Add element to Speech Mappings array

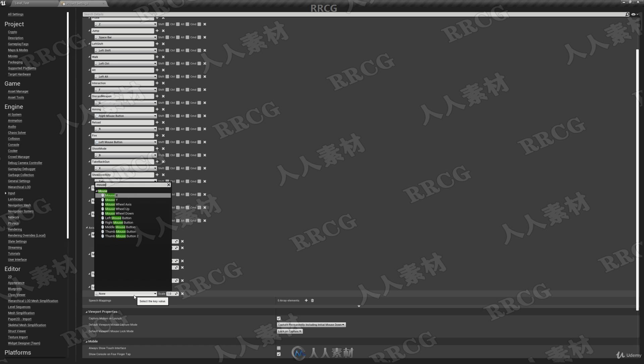(306, 301)
